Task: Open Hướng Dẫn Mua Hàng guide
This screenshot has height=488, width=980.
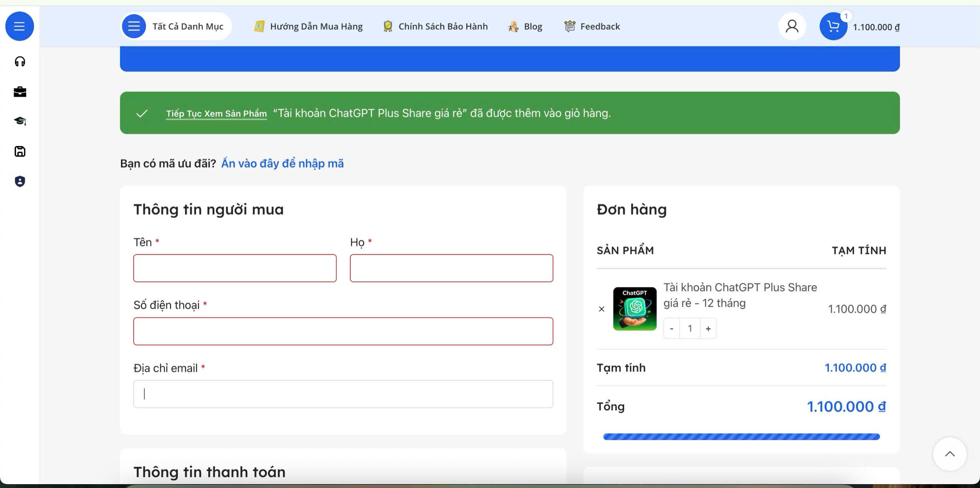Action: tap(308, 26)
